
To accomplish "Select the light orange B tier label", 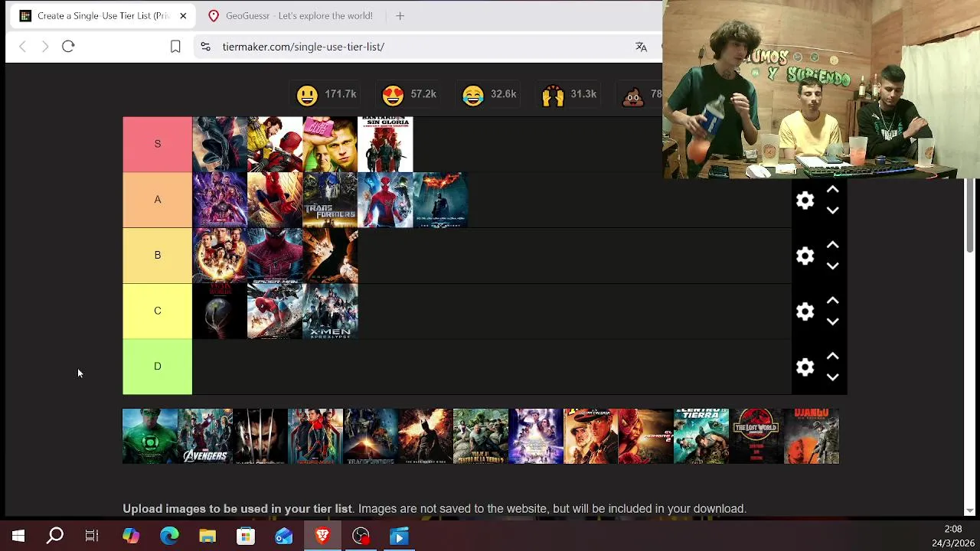I will coord(158,256).
